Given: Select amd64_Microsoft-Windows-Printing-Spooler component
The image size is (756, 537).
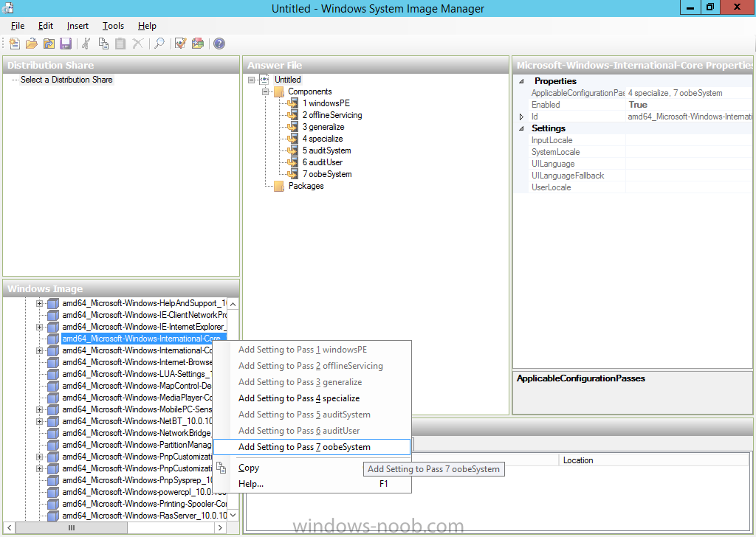Looking at the screenshot, I should coord(144,504).
